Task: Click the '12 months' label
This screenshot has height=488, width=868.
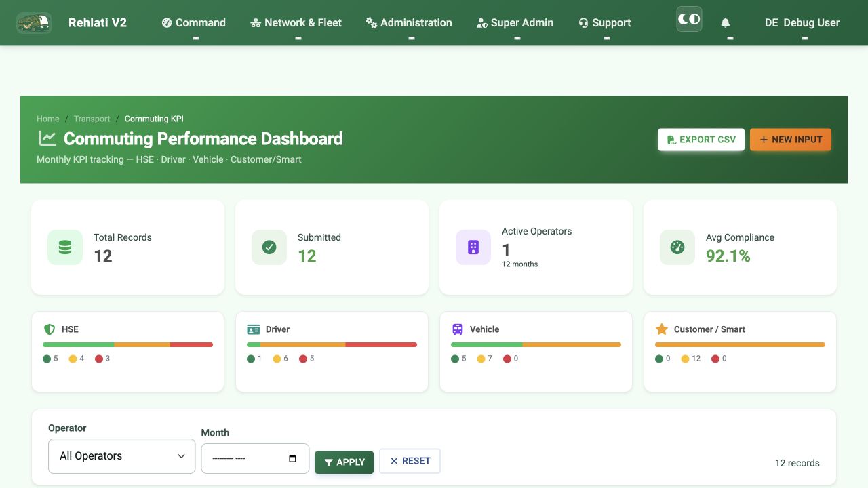Action: (520, 264)
